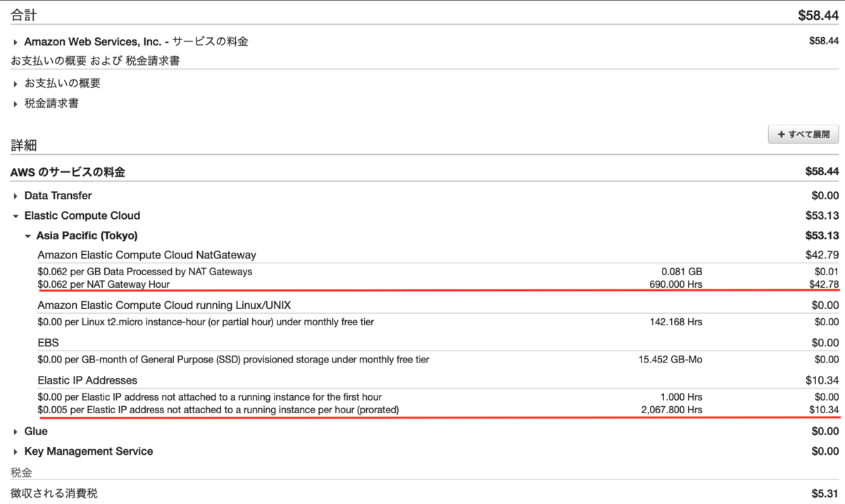Click the Amazon Elastic Compute Cloud NatGateway line
Image resolution: width=845 pixels, height=504 pixels.
(x=147, y=255)
